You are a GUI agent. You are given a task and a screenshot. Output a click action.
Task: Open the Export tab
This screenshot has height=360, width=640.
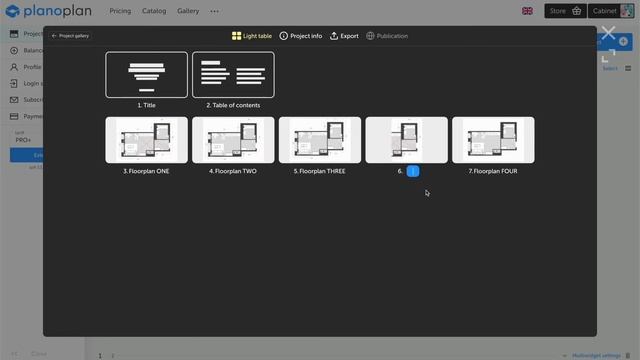pyautogui.click(x=344, y=36)
